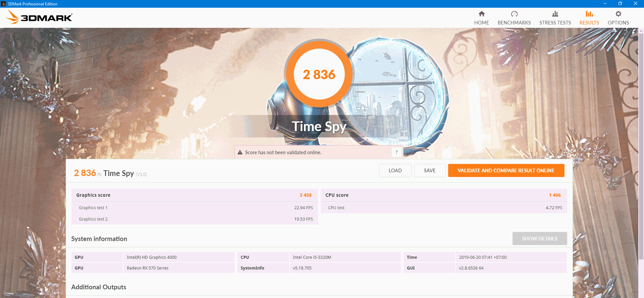This screenshot has width=644, height=298.
Task: Open Options via the gear icon
Action: [x=618, y=14]
